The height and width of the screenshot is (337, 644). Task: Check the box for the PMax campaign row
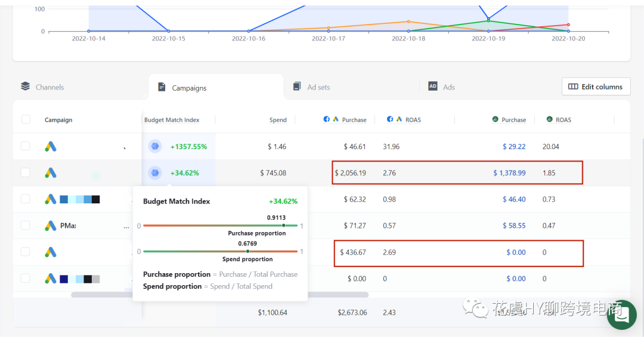point(26,225)
